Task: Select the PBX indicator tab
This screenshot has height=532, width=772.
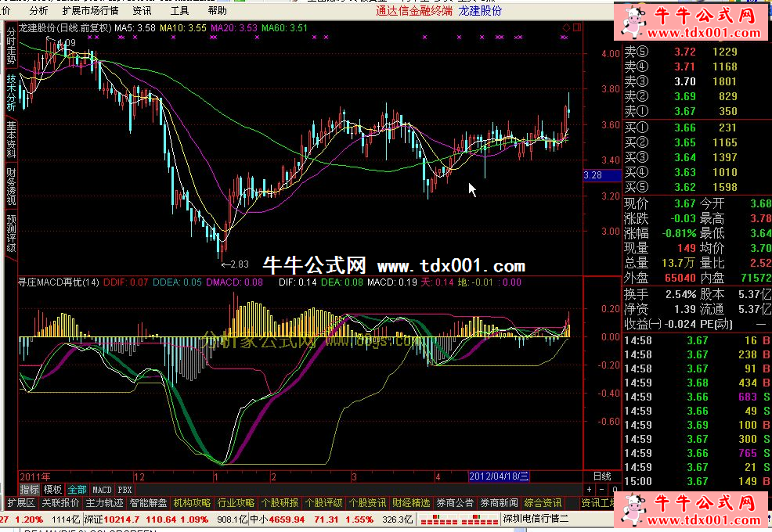Action: tap(125, 490)
